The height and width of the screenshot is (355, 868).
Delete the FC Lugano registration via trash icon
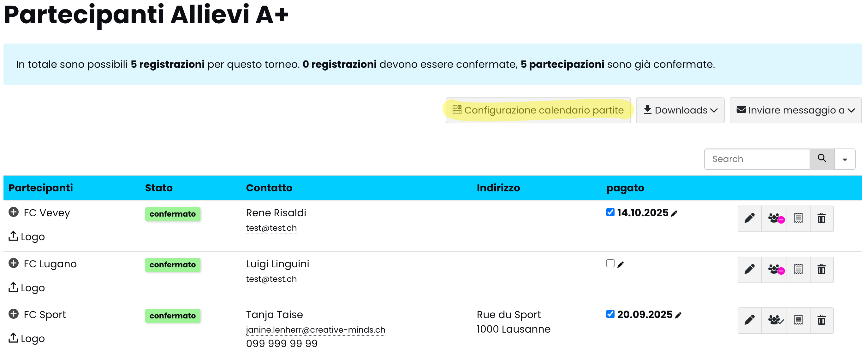click(821, 269)
